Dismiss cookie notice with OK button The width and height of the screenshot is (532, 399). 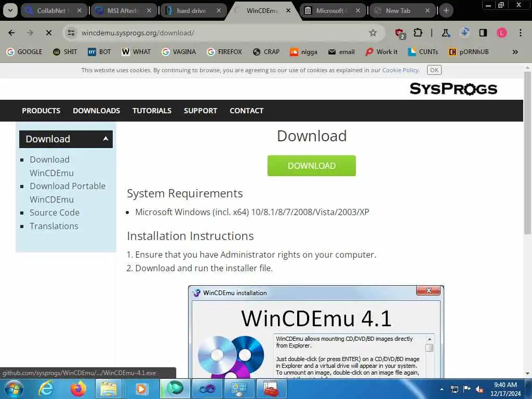[x=434, y=70]
